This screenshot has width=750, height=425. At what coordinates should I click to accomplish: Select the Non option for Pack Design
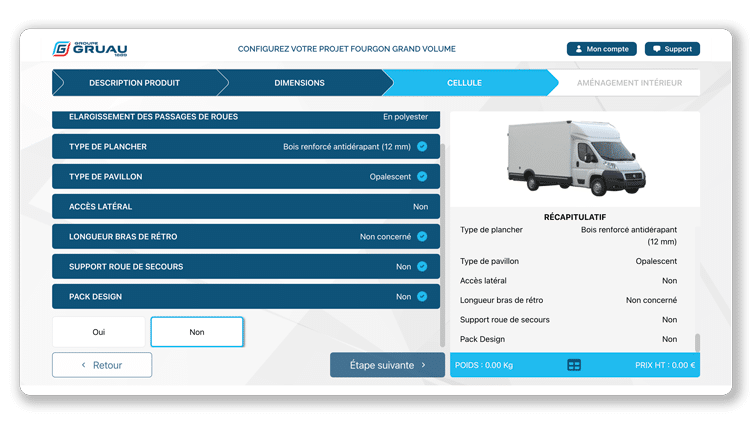pos(197,332)
